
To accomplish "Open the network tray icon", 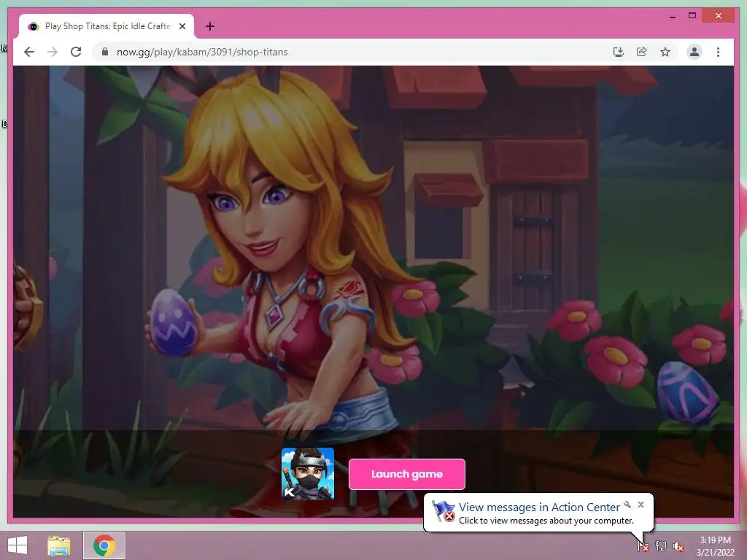I will coord(661,546).
